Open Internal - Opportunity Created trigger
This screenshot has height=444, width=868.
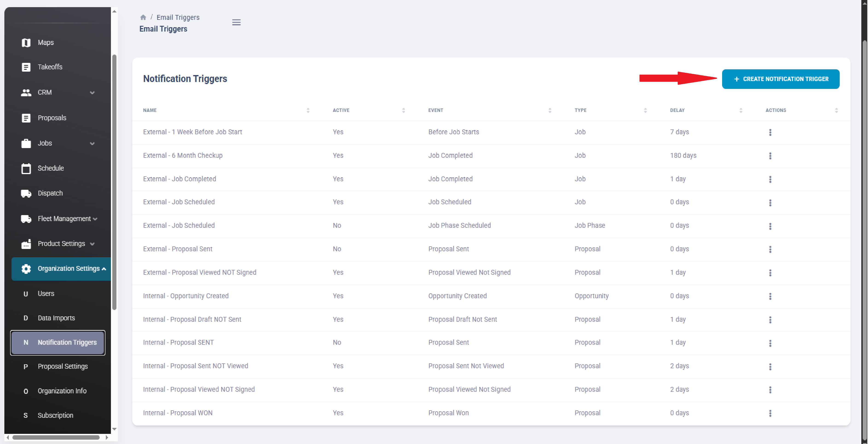pyautogui.click(x=186, y=296)
